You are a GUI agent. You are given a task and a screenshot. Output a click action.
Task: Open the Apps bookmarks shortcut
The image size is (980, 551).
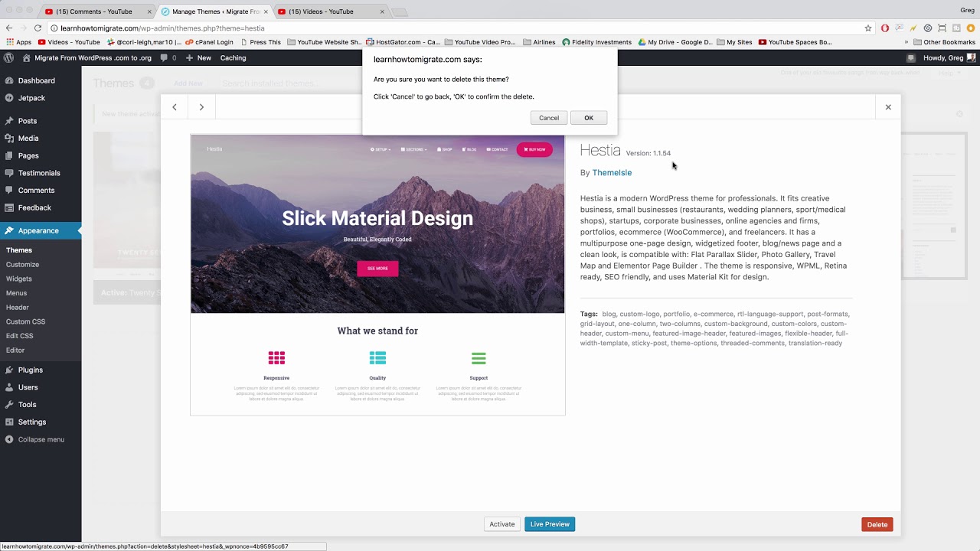pos(19,42)
